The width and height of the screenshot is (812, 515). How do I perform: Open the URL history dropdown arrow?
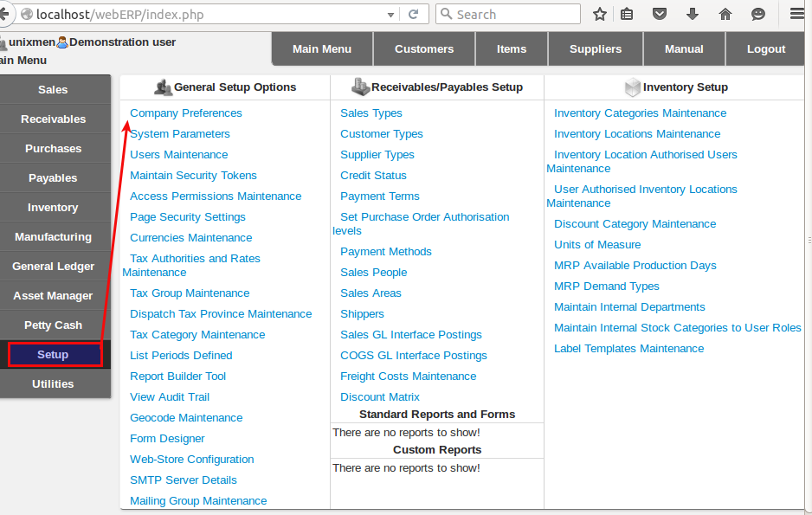(391, 15)
